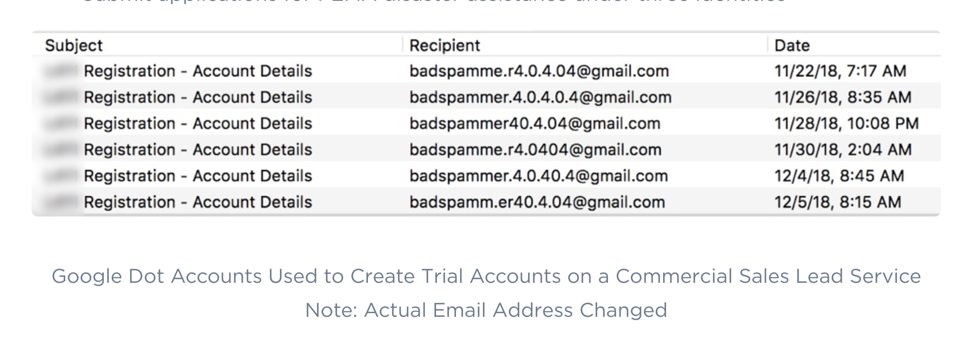The width and height of the screenshot is (980, 355).
Task: Select the email sent to badspamme.r4.0.4.04@gmail.com
Action: point(539,71)
